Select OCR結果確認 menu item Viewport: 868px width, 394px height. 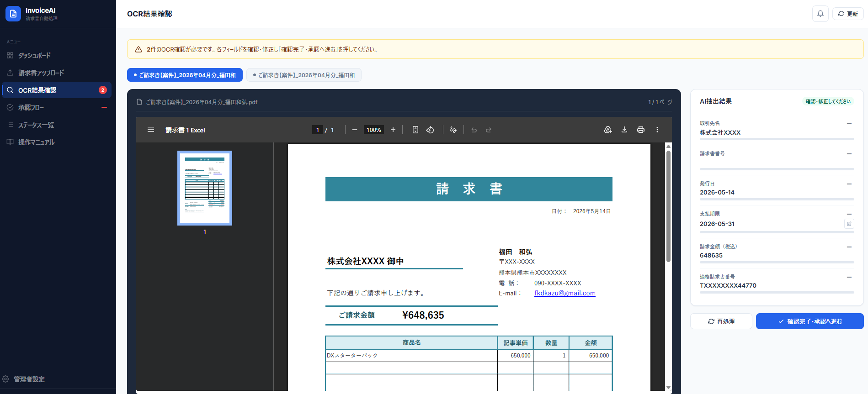point(56,90)
